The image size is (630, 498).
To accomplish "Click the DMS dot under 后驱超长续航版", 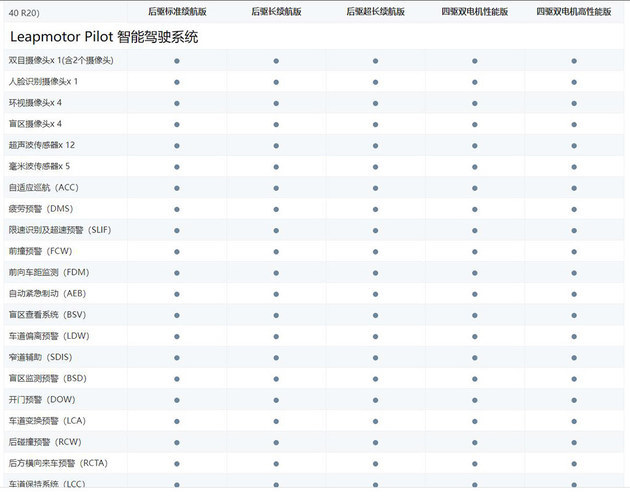I will pyautogui.click(x=375, y=209).
